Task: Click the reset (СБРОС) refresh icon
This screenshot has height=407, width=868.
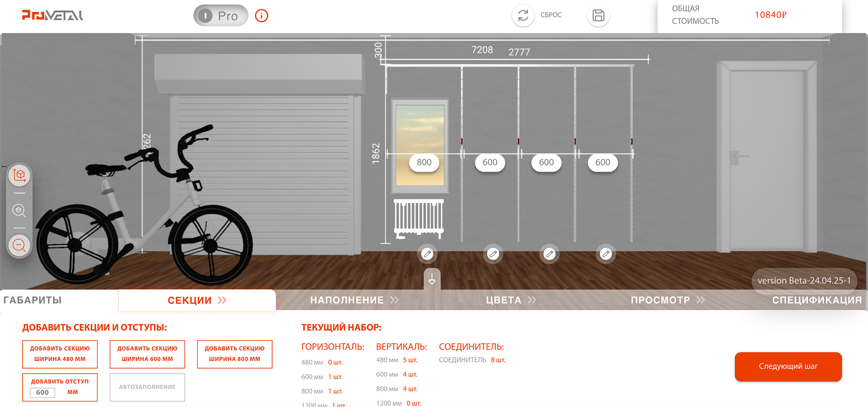Action: pyautogui.click(x=523, y=15)
